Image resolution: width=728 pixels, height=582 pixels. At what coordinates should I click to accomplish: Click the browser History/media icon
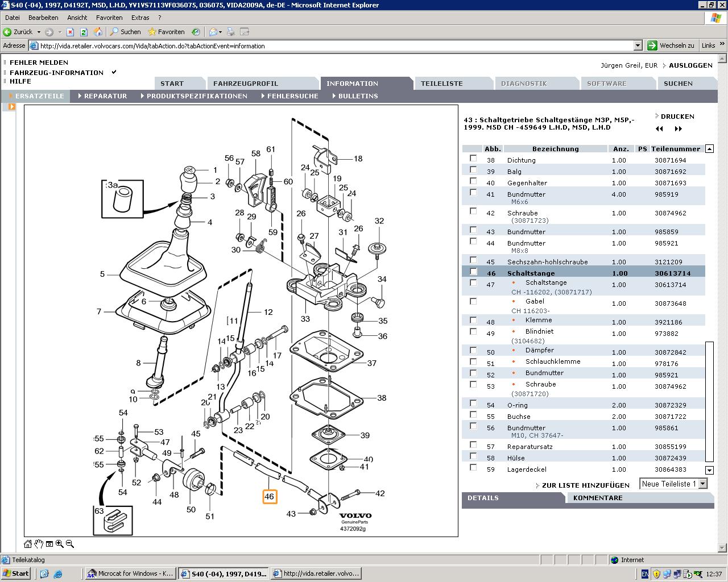coord(196,32)
